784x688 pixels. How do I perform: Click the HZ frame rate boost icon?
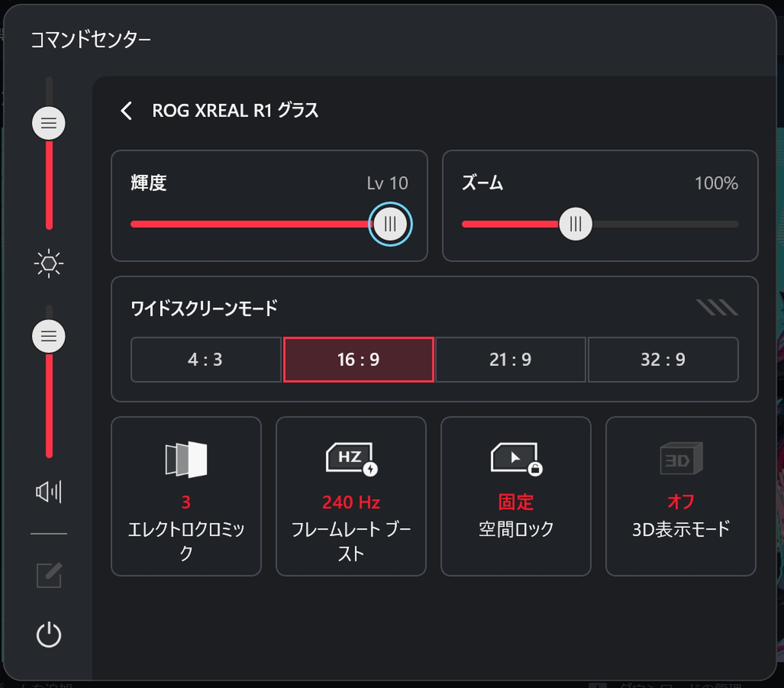[352, 459]
